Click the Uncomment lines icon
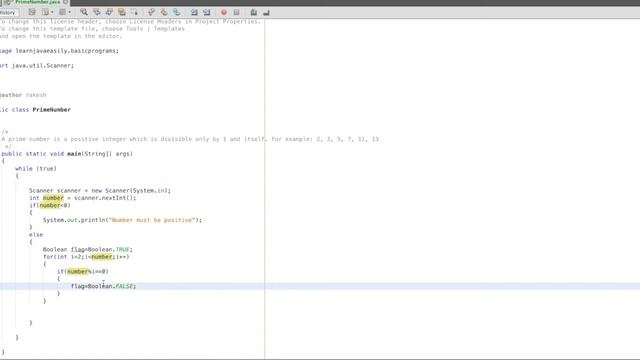Viewport: 640px width, 360px height. coord(266,12)
